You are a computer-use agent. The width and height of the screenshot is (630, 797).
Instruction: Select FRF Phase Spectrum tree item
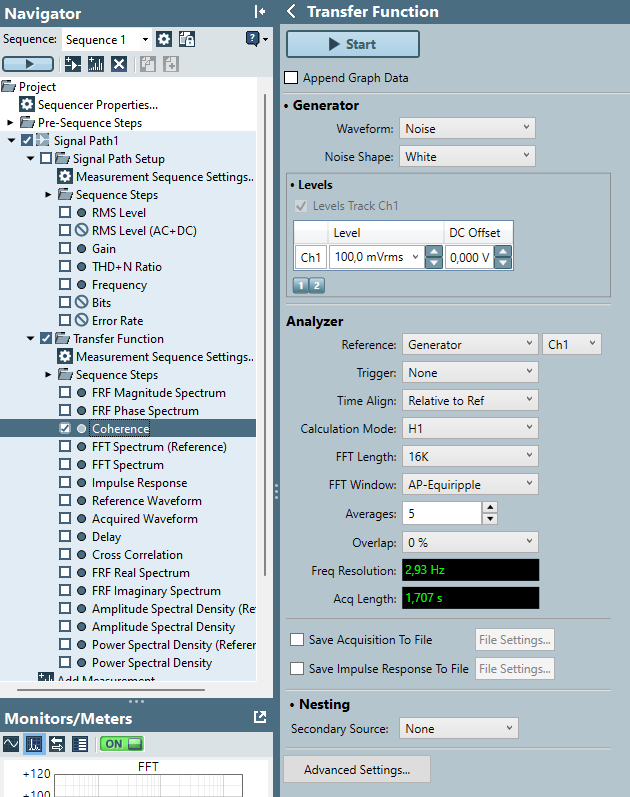coord(145,411)
